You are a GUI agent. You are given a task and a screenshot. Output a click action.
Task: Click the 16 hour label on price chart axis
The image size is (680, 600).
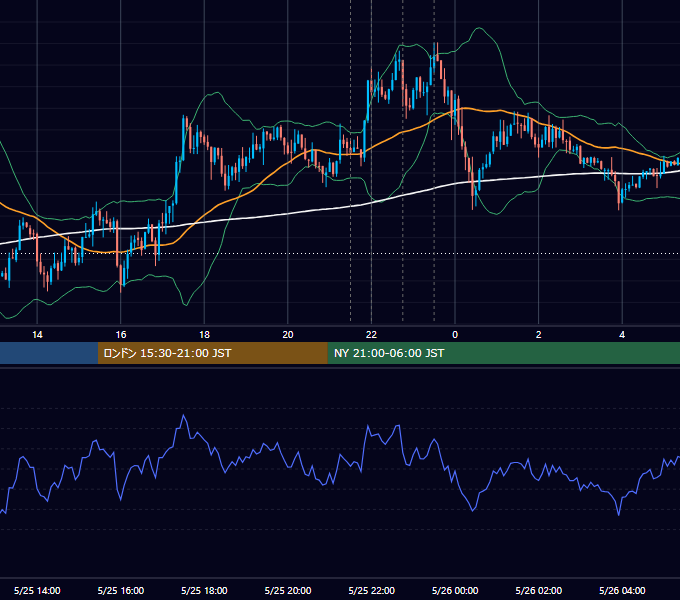point(121,335)
